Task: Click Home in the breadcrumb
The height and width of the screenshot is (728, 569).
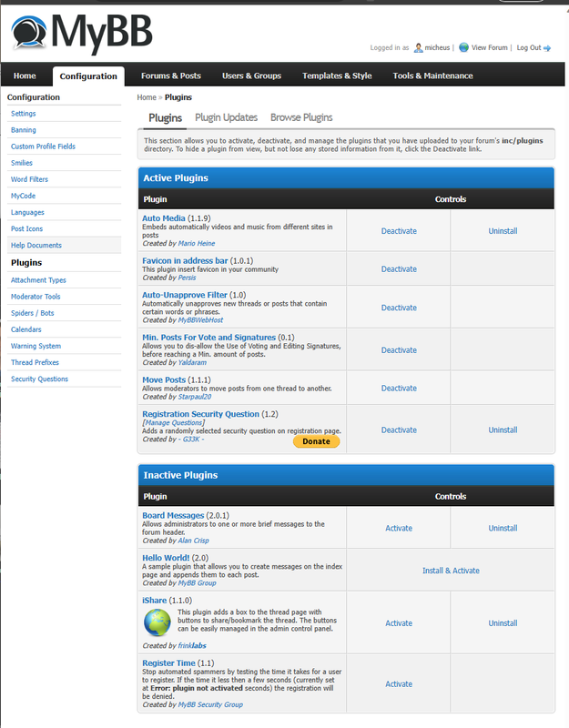Action: (147, 97)
